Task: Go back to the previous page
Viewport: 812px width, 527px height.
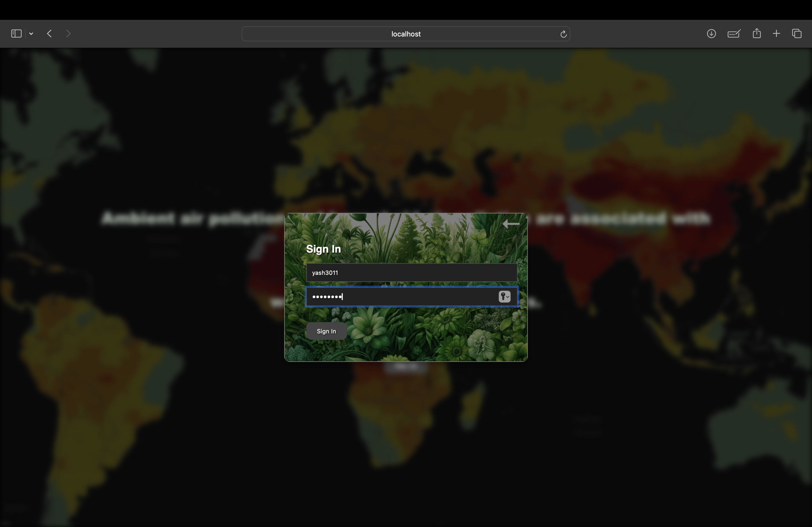Action: [49, 33]
